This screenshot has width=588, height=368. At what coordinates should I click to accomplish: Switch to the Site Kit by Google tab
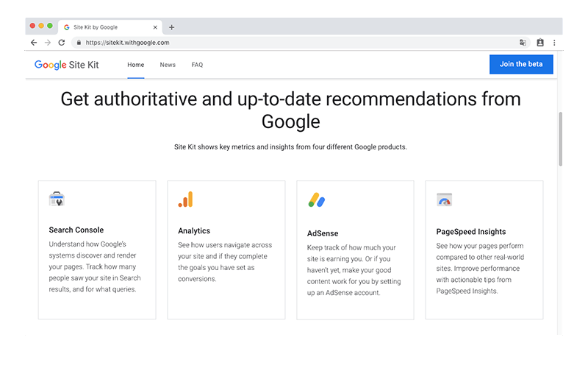tap(111, 27)
